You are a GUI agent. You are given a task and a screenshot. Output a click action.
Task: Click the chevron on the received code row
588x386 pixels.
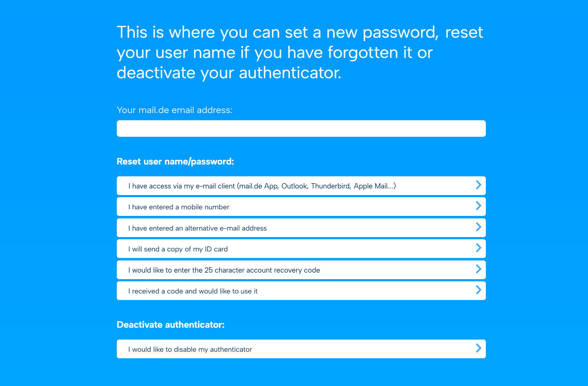(479, 290)
